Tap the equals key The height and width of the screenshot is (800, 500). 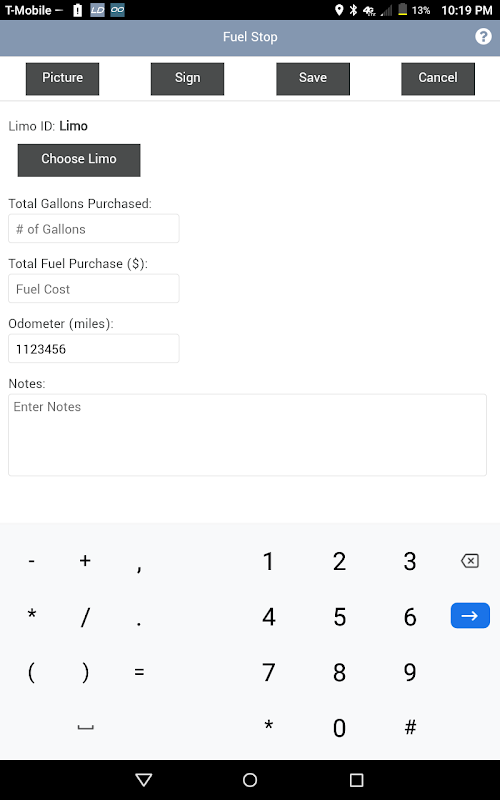pyautogui.click(x=139, y=672)
